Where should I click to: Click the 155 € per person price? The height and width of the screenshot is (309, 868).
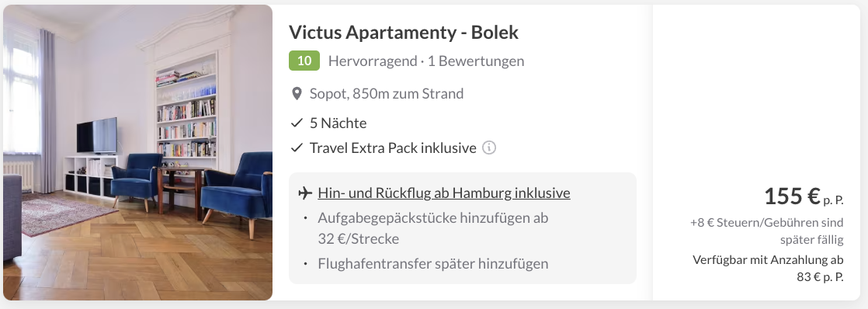(x=804, y=196)
